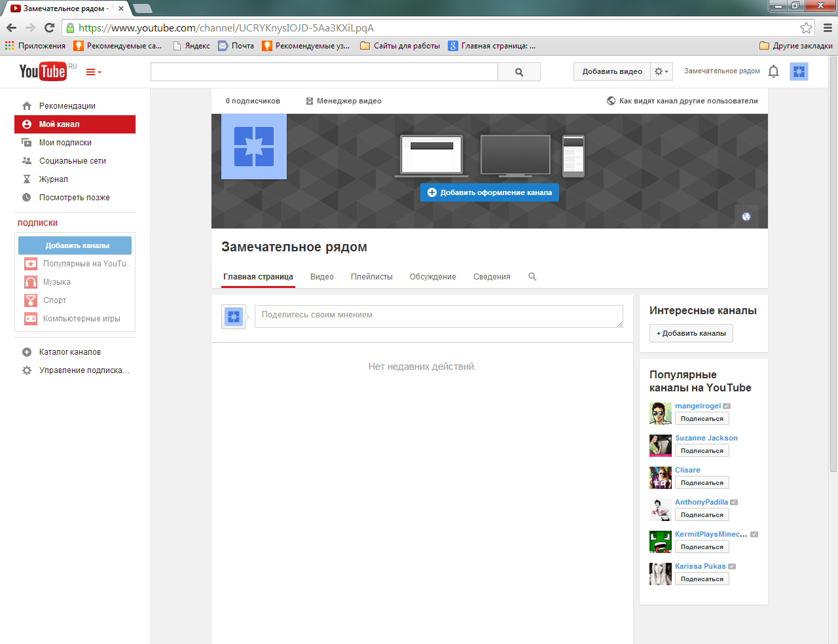Open the notifications bell

[773, 71]
